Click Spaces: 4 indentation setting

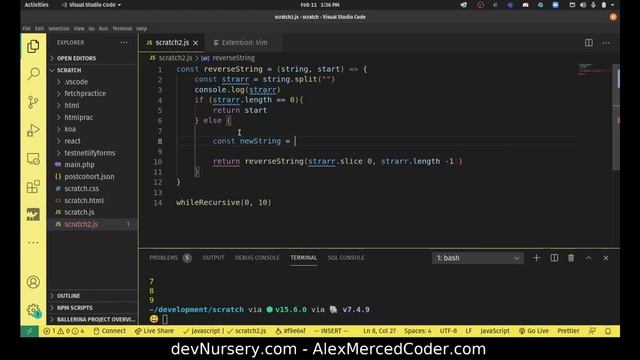tap(418, 331)
